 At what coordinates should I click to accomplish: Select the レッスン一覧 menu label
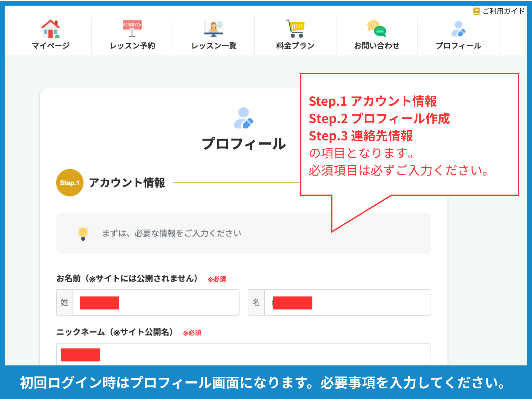[214, 46]
